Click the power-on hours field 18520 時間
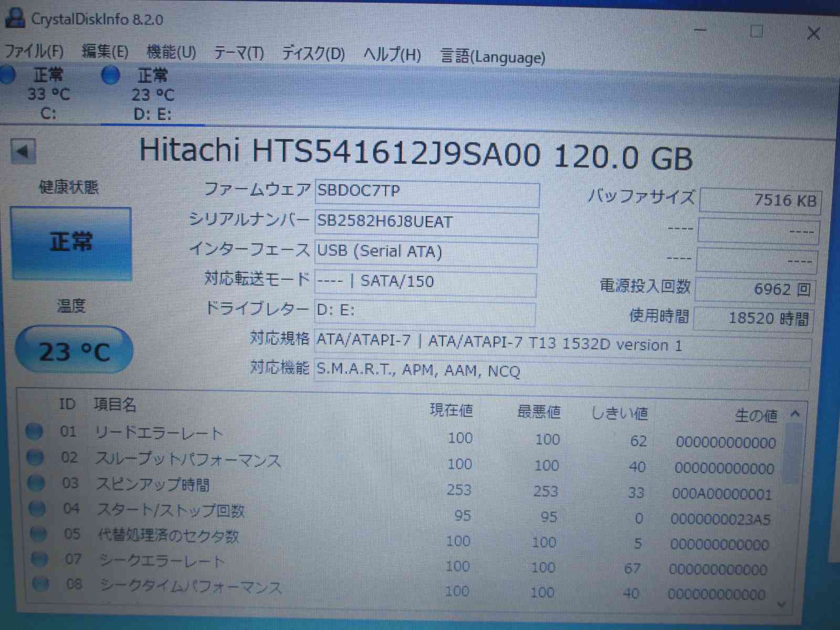Viewport: 840px width, 630px height. pyautogui.click(x=754, y=318)
